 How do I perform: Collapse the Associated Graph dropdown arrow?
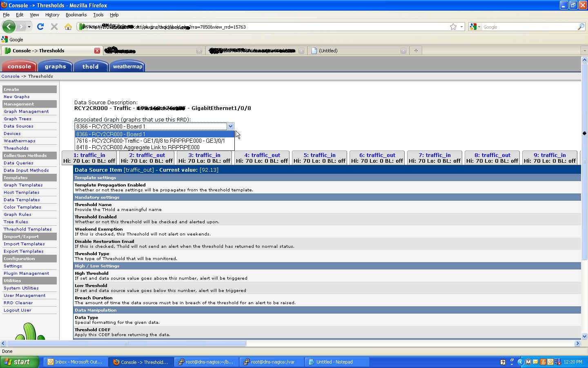(230, 126)
